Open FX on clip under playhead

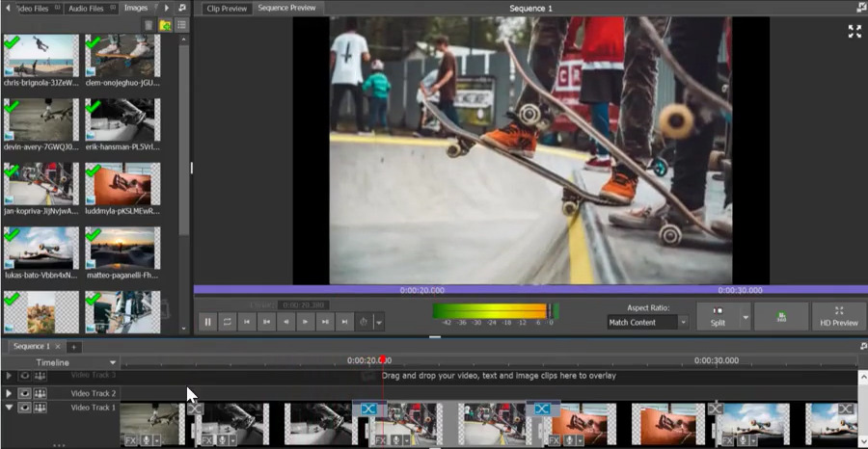point(380,440)
